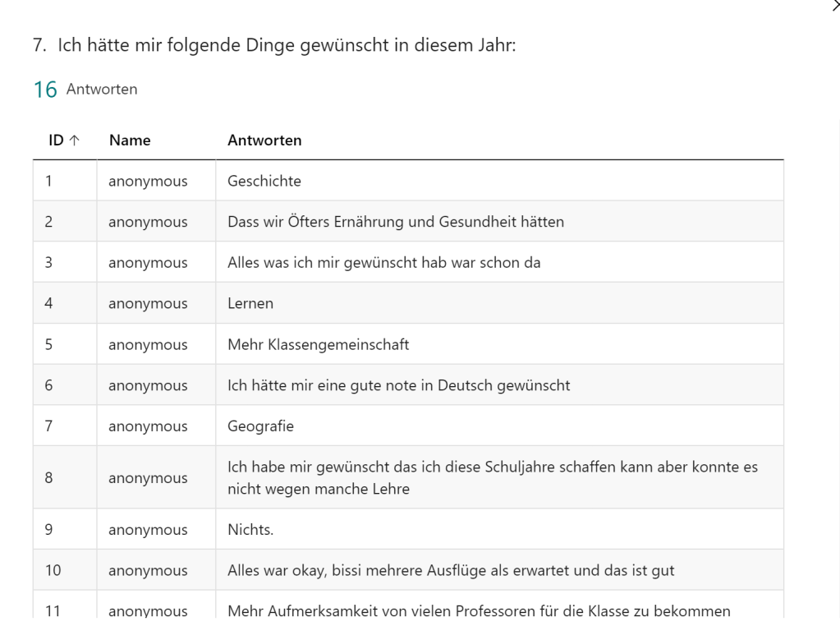Click the Name column header
Image resolution: width=840 pixels, height=640 pixels.
[129, 140]
